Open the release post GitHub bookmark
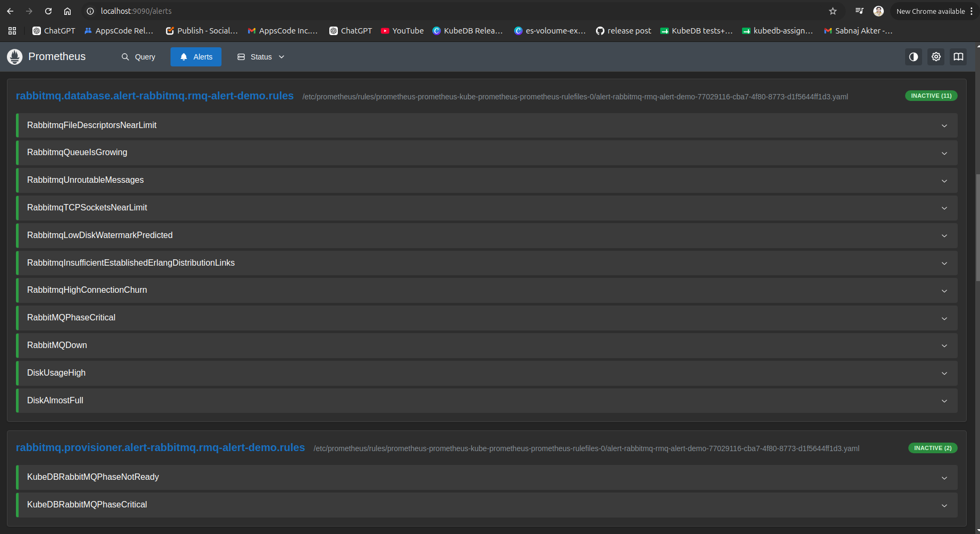Viewport: 980px width, 534px height. click(x=624, y=31)
